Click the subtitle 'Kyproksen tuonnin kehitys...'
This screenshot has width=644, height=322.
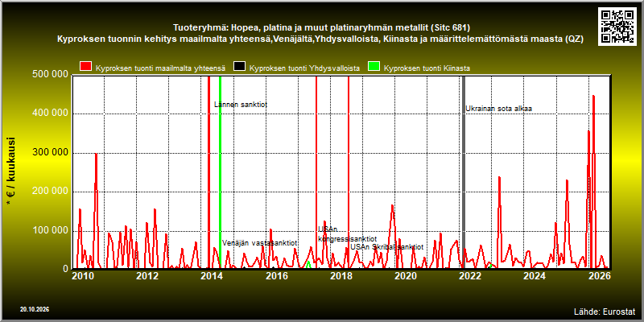(x=320, y=39)
